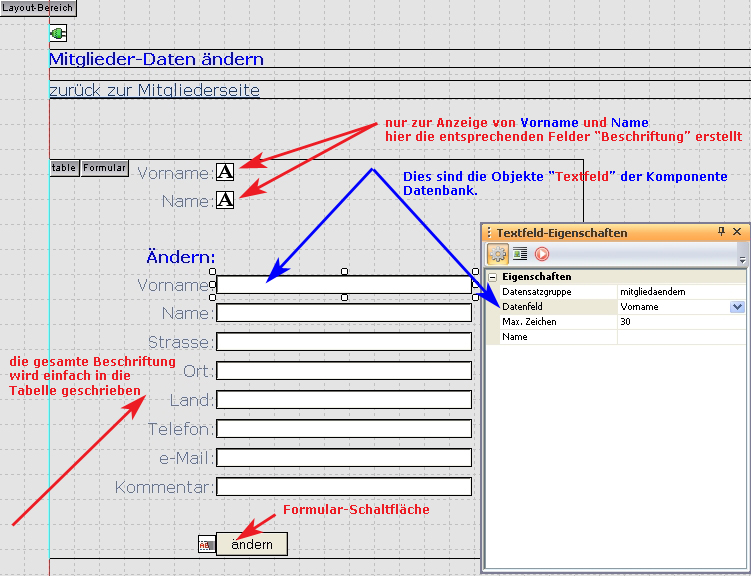Click the Strasse text field
Viewport: 751px width, 576px height.
pyautogui.click(x=343, y=342)
